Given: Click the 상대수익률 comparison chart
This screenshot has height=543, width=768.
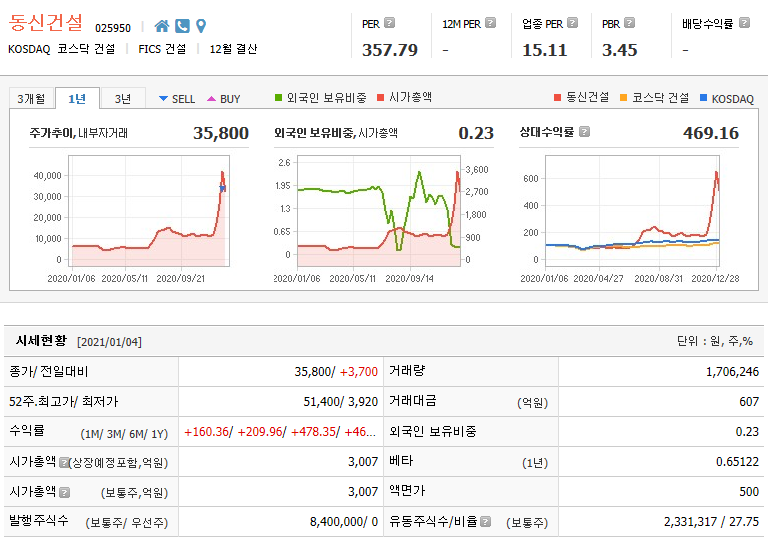Looking at the screenshot, I should click(632, 211).
